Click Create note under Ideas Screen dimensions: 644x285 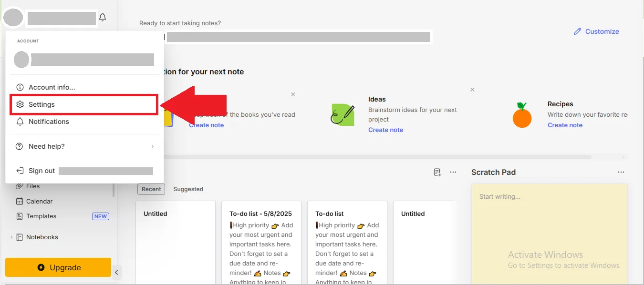pyautogui.click(x=385, y=130)
